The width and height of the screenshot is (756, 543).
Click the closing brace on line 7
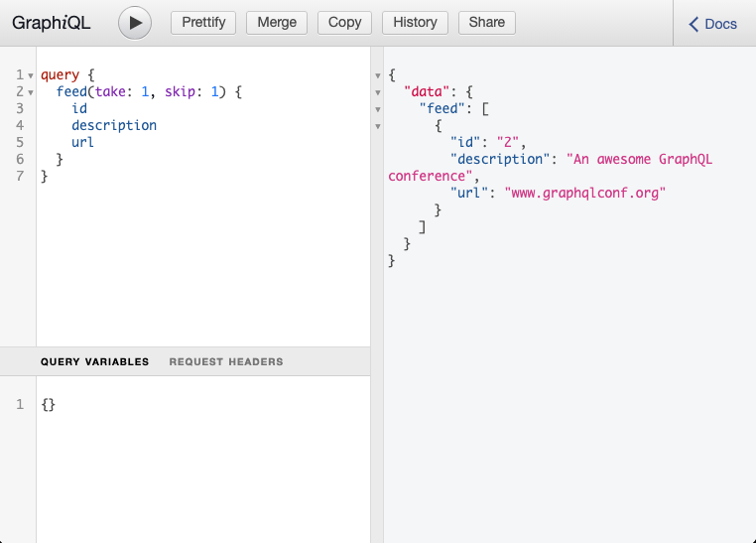point(45,176)
